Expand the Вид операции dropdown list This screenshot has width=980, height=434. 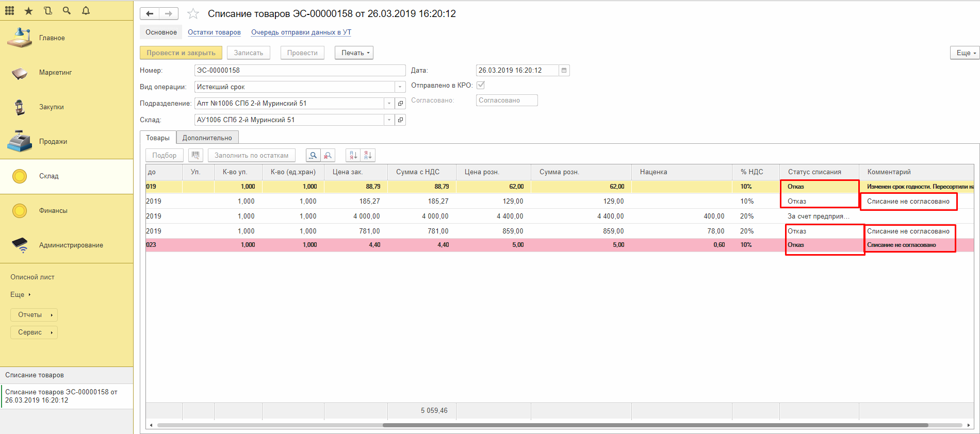tap(400, 87)
